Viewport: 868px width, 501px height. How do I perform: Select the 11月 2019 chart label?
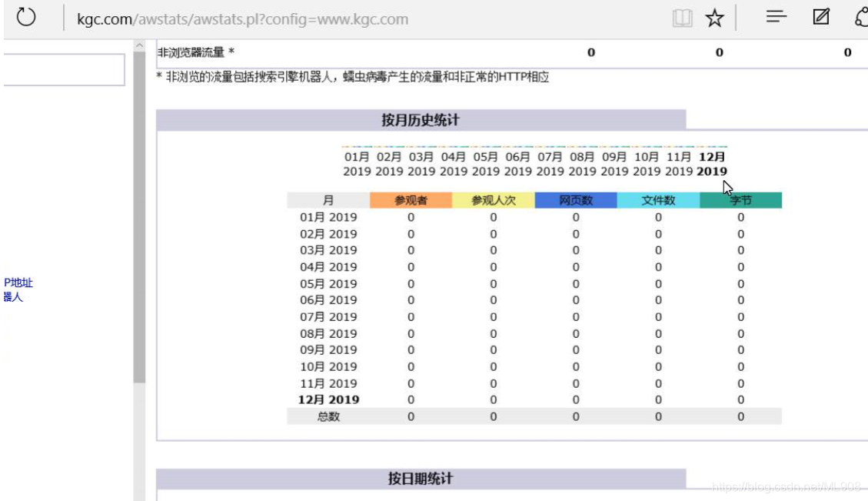coord(679,164)
